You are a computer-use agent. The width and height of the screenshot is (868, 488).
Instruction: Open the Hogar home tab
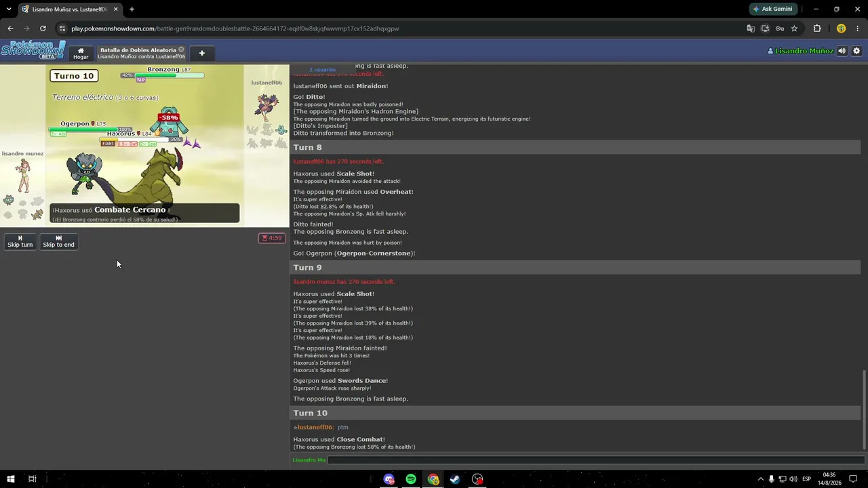(81, 53)
